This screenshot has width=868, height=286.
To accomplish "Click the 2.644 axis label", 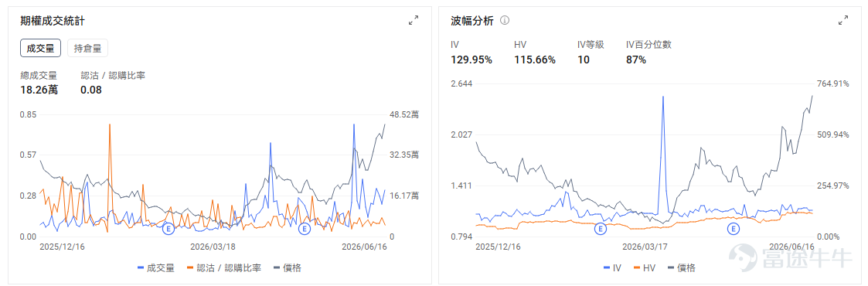I will pyautogui.click(x=461, y=84).
